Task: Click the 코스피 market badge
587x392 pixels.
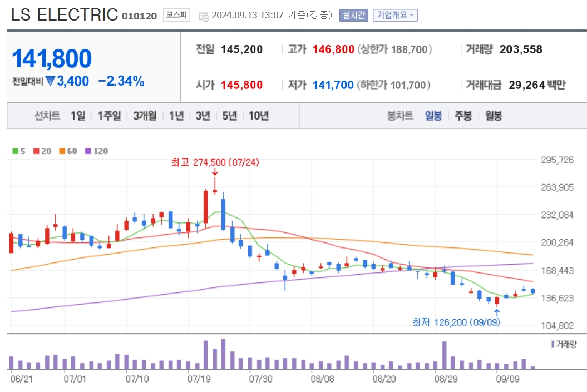Action: [x=176, y=15]
